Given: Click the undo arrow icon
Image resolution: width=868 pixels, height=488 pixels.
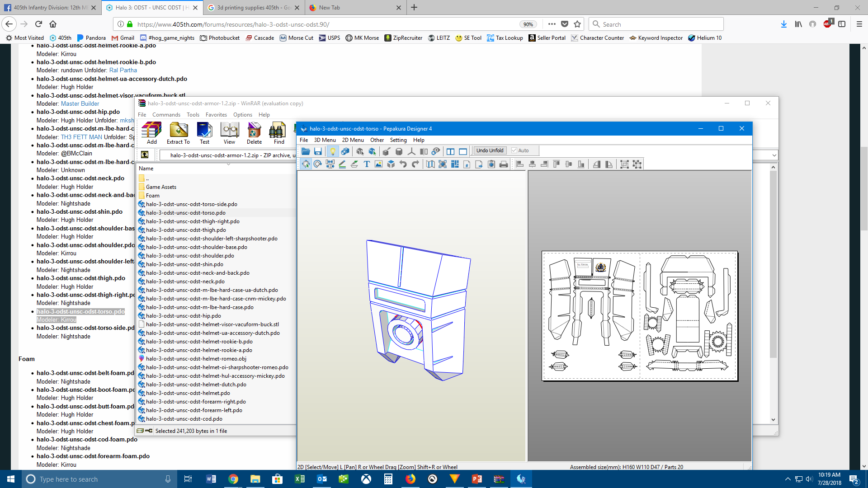Looking at the screenshot, I should (403, 164).
